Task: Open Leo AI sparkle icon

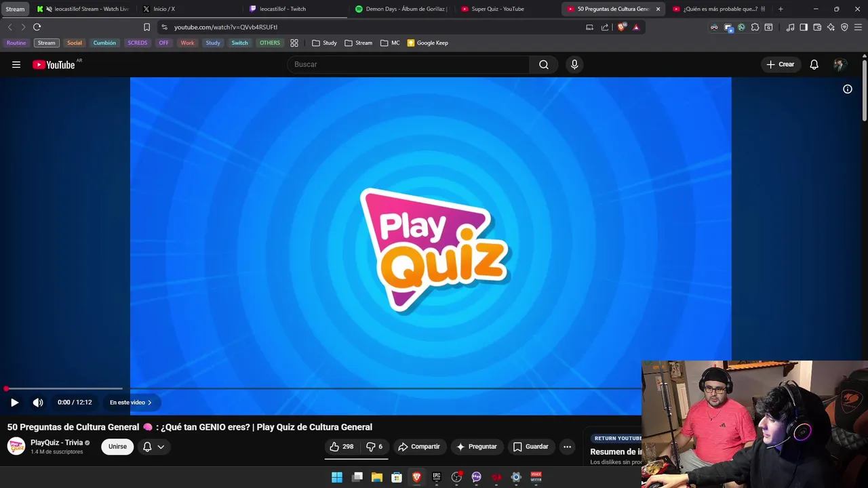Action: pyautogui.click(x=831, y=27)
